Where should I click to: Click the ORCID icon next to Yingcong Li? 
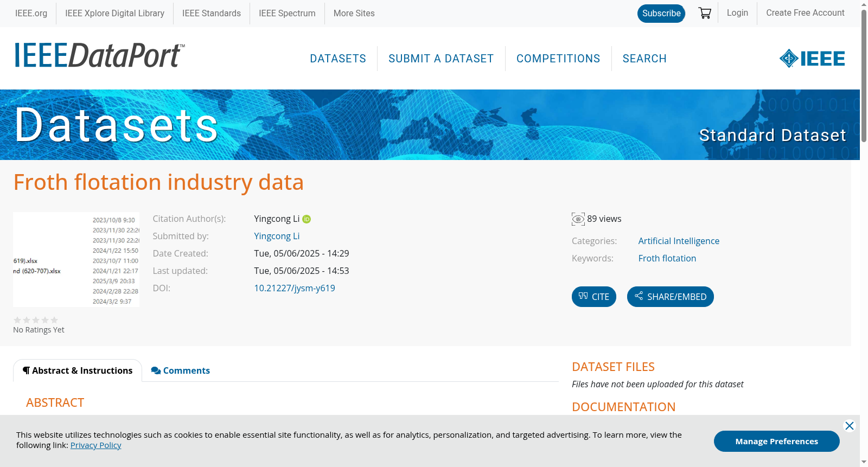[x=307, y=219]
